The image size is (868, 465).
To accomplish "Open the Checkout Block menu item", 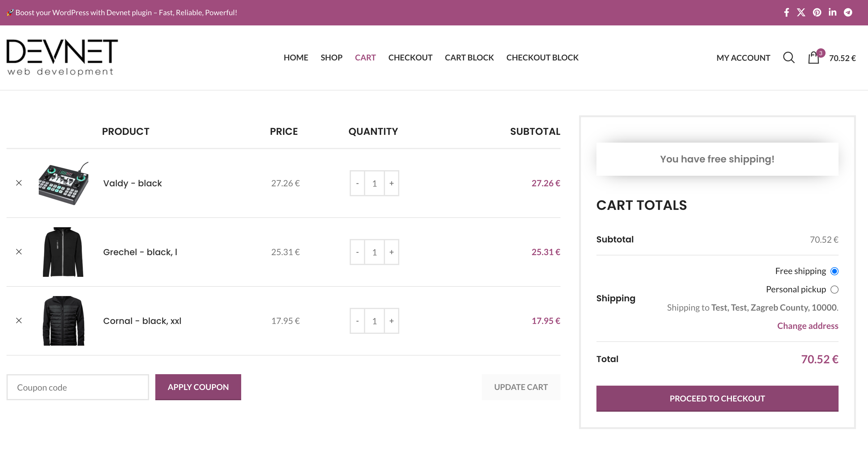I will [x=542, y=58].
